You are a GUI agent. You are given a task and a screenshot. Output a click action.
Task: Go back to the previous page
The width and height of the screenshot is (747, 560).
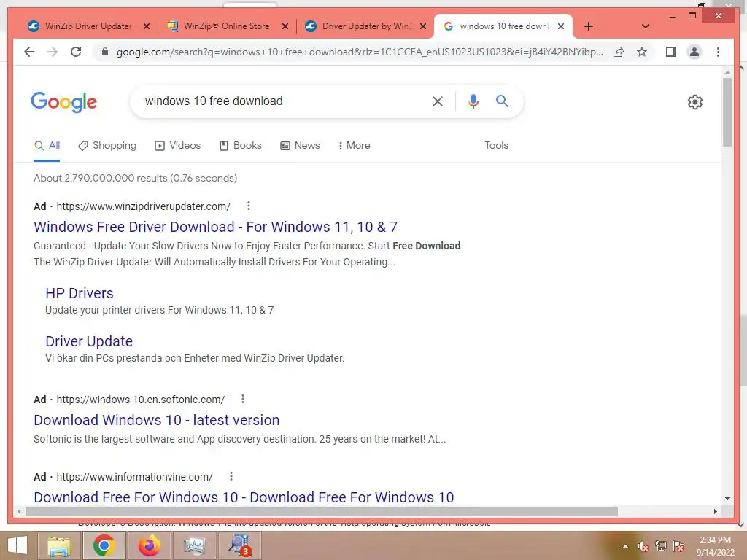29,52
